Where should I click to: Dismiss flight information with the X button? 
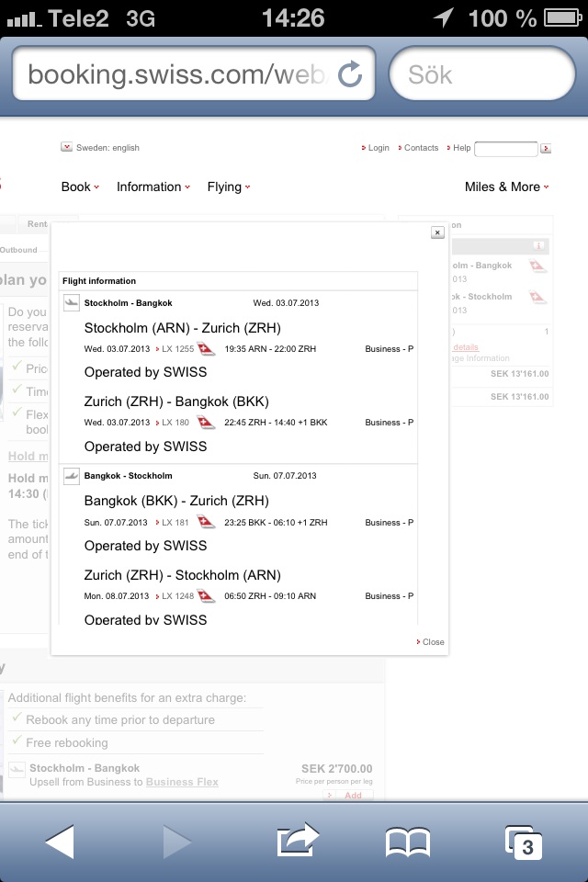coord(437,233)
